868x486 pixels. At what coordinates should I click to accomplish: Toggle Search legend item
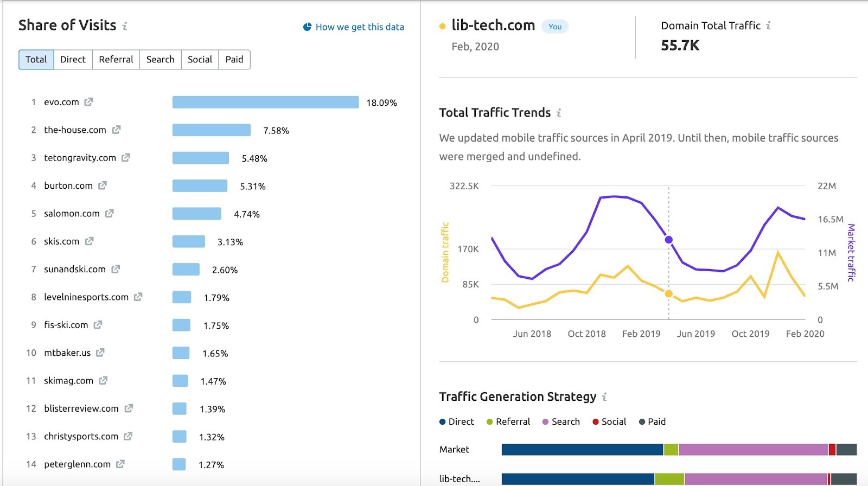561,421
